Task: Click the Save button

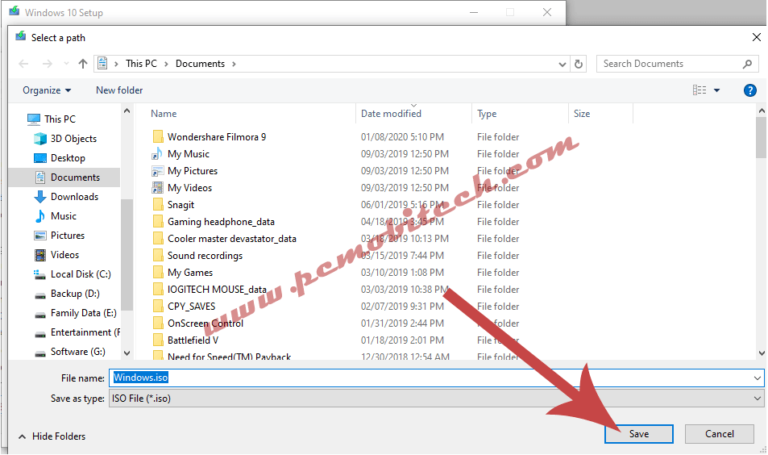Action: point(639,434)
